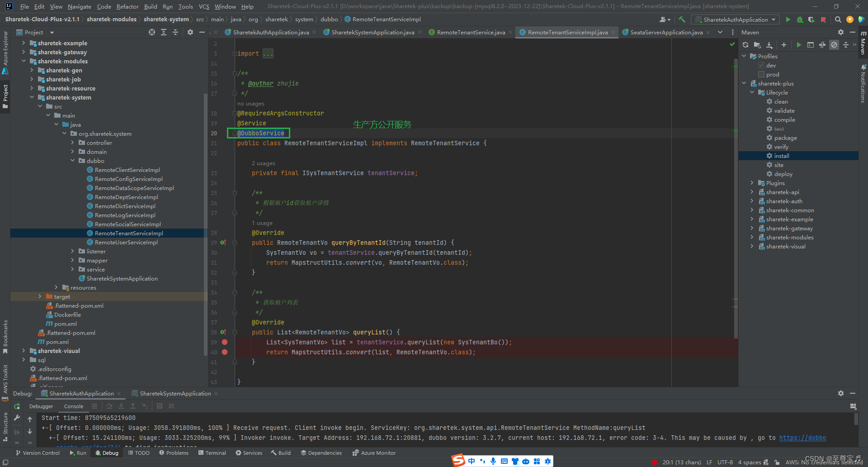The image size is (868, 467).
Task: Run with Coverage from the main toolbar
Action: pos(811,19)
